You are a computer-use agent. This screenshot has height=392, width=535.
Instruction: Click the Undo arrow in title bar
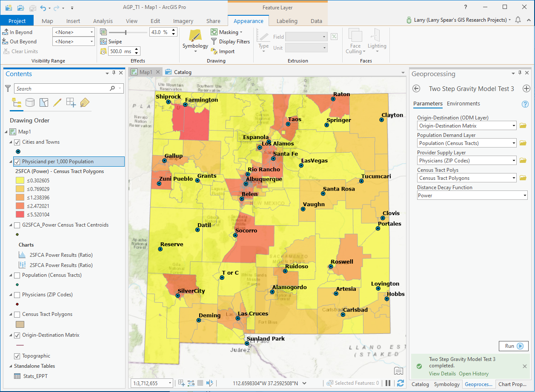43,8
